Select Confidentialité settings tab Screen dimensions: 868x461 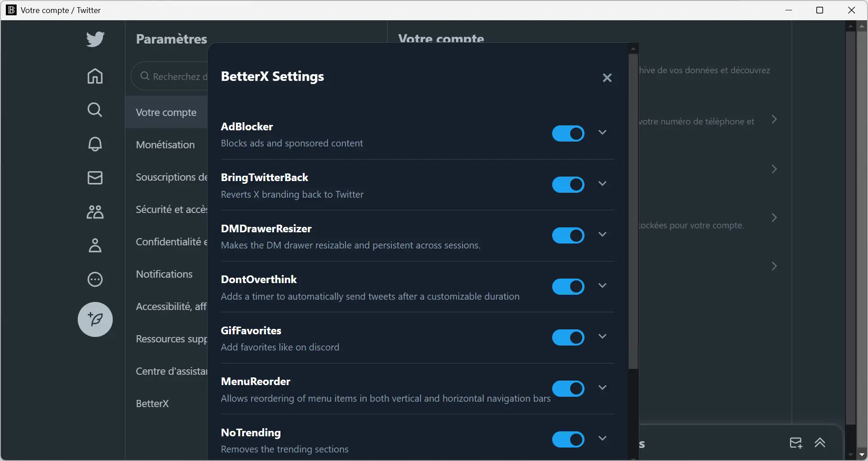[x=166, y=242]
